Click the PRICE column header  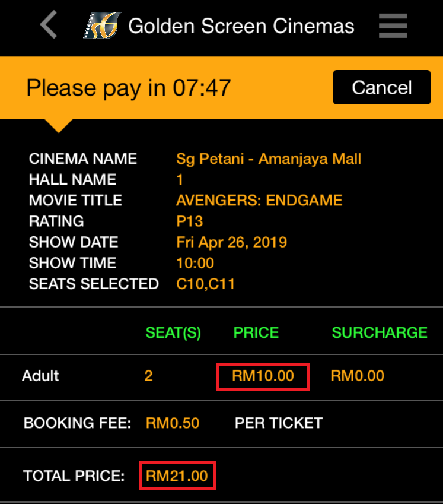(x=256, y=332)
